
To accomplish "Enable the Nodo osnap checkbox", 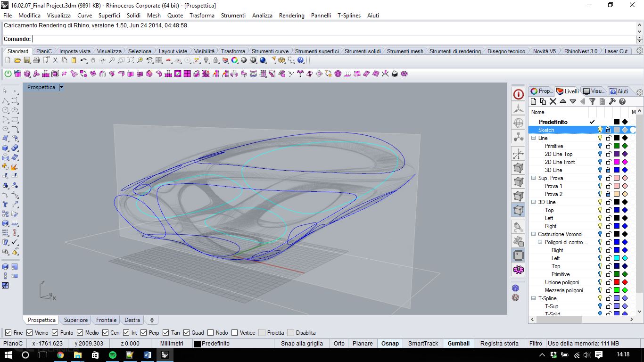I will (210, 333).
